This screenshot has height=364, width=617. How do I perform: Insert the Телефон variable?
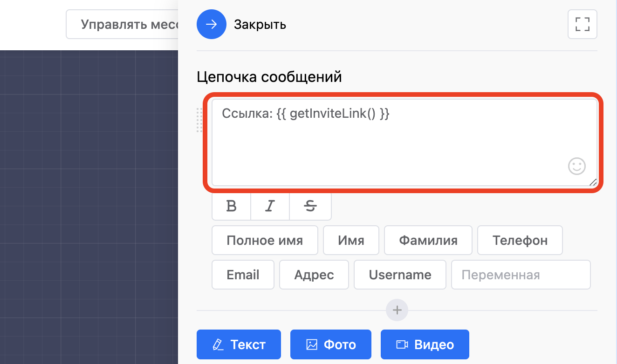pos(520,240)
